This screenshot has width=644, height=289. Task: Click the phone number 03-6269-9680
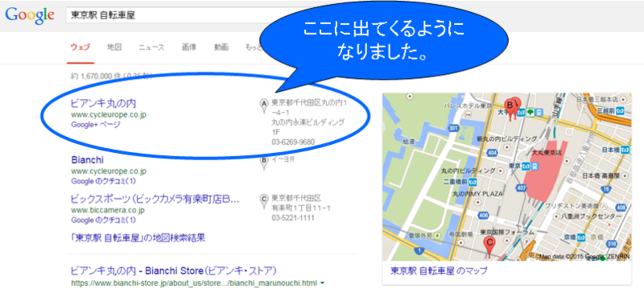point(293,142)
